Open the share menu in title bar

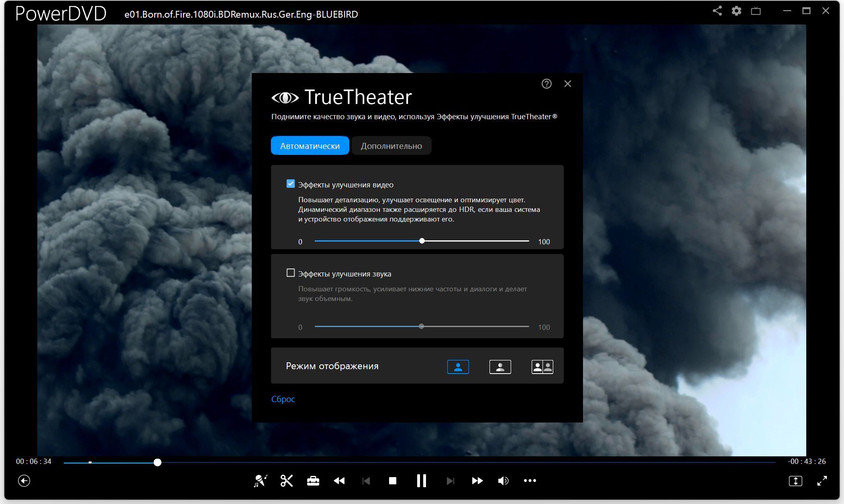coord(717,11)
